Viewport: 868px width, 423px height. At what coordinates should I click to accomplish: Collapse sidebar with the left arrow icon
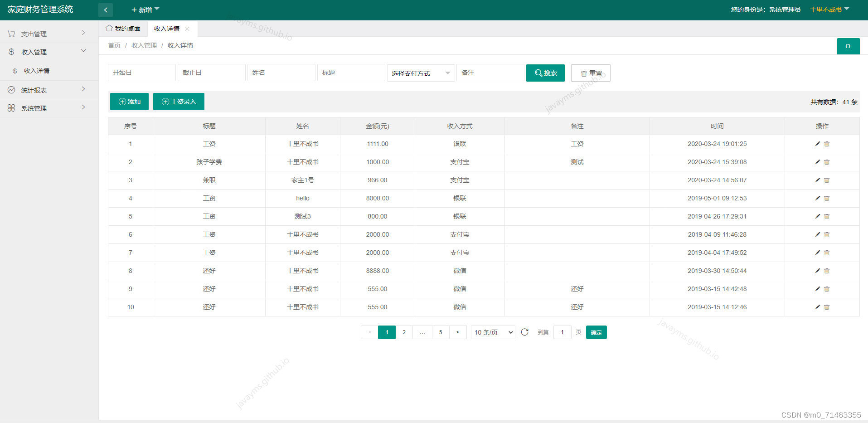106,10
